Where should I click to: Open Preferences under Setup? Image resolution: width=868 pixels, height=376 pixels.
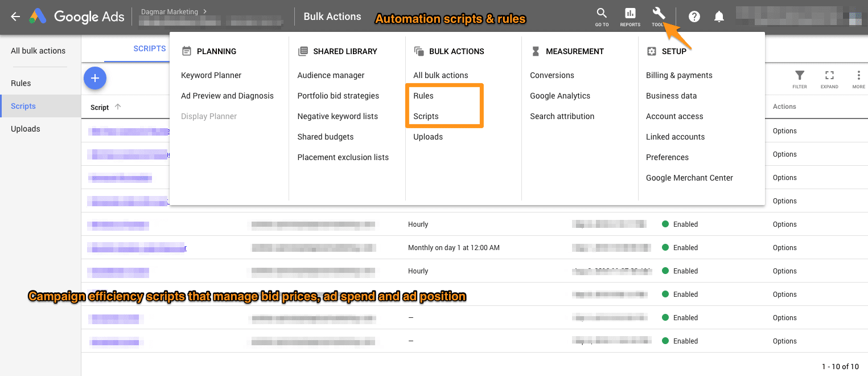[x=667, y=157]
